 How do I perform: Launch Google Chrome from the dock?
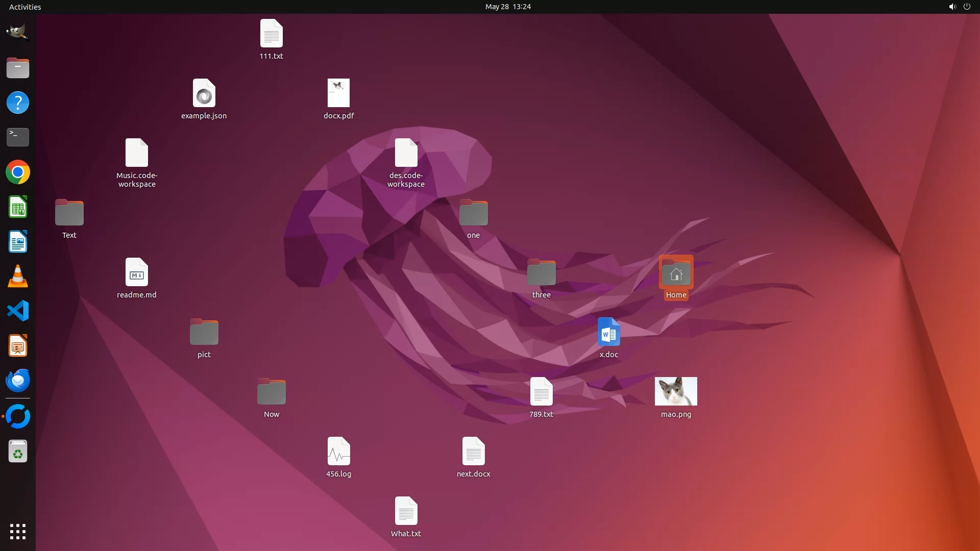click(17, 172)
